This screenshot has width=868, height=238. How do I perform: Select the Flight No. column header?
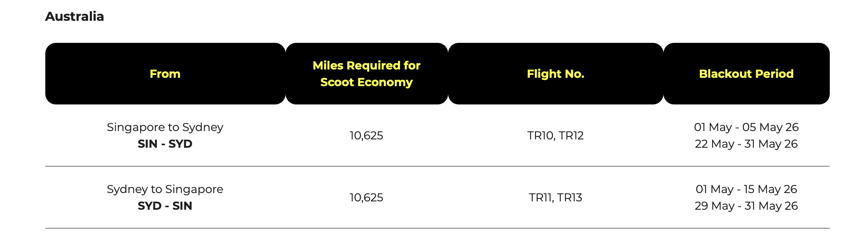[555, 74]
